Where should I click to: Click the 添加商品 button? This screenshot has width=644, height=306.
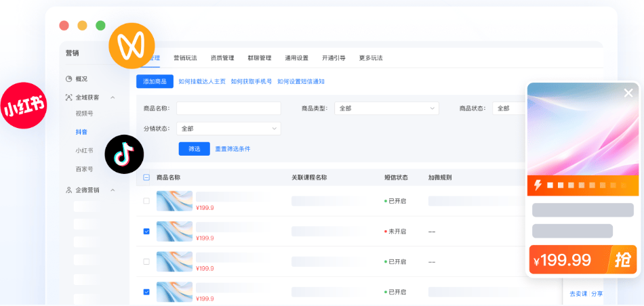pos(155,81)
